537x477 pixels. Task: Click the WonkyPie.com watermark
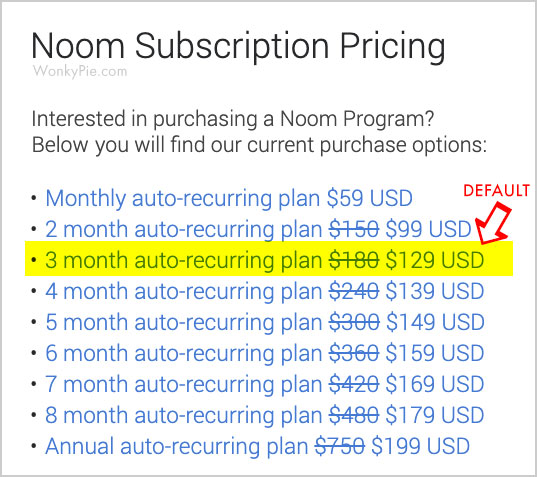(x=80, y=71)
